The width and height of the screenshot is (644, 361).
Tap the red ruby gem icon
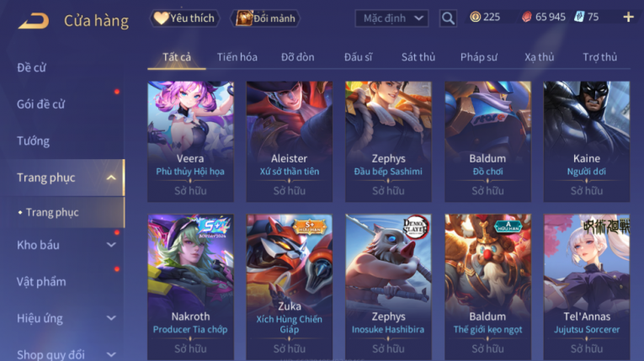pos(526,17)
